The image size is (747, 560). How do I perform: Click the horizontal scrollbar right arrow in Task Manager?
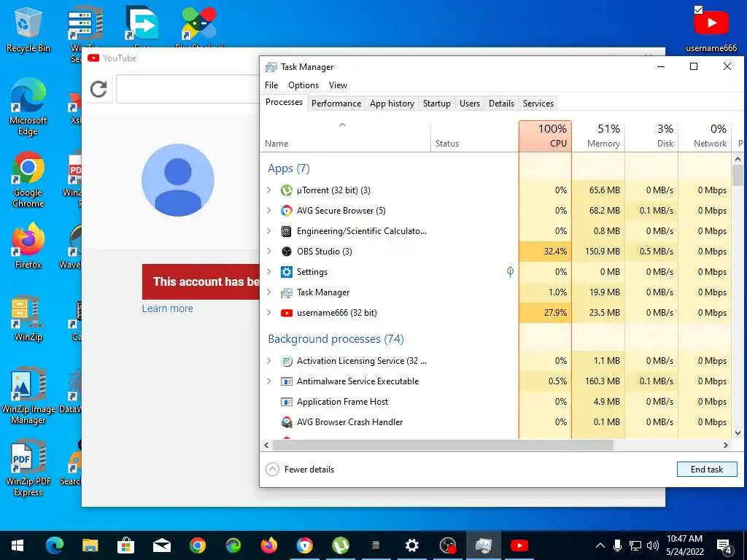pyautogui.click(x=726, y=446)
